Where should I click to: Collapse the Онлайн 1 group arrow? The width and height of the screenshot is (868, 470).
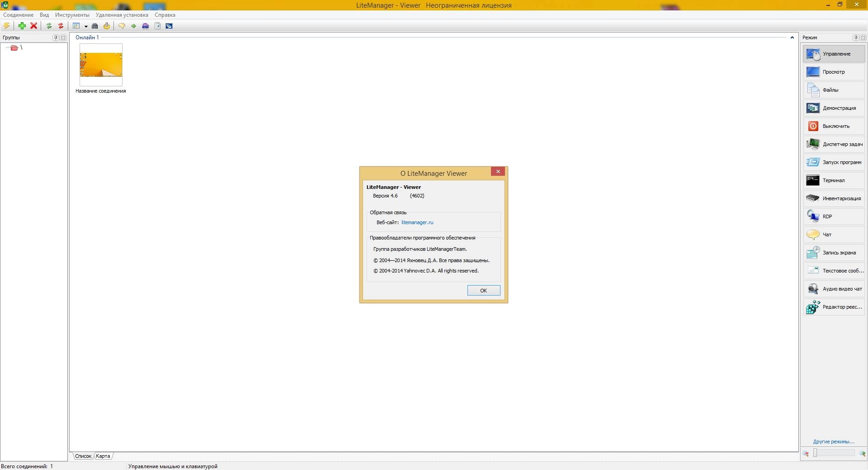coord(792,38)
